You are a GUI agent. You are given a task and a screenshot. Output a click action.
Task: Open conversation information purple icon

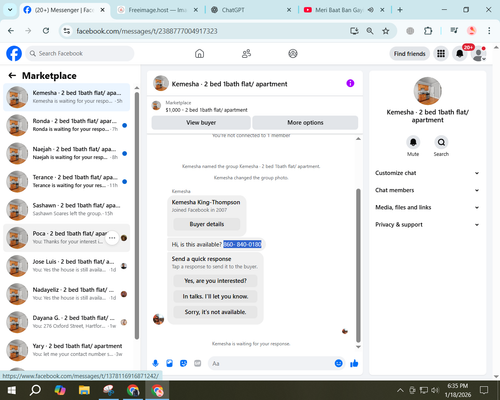(350, 83)
